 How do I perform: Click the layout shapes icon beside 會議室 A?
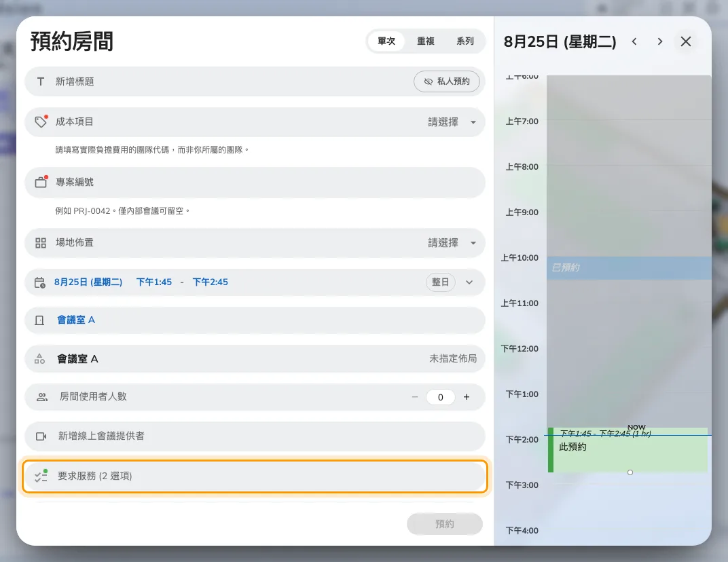(40, 359)
